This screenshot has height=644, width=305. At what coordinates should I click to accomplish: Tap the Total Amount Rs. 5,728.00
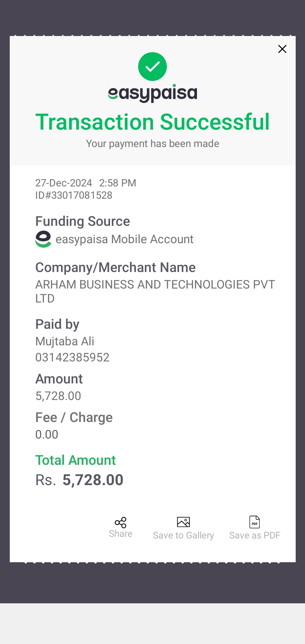point(79,480)
